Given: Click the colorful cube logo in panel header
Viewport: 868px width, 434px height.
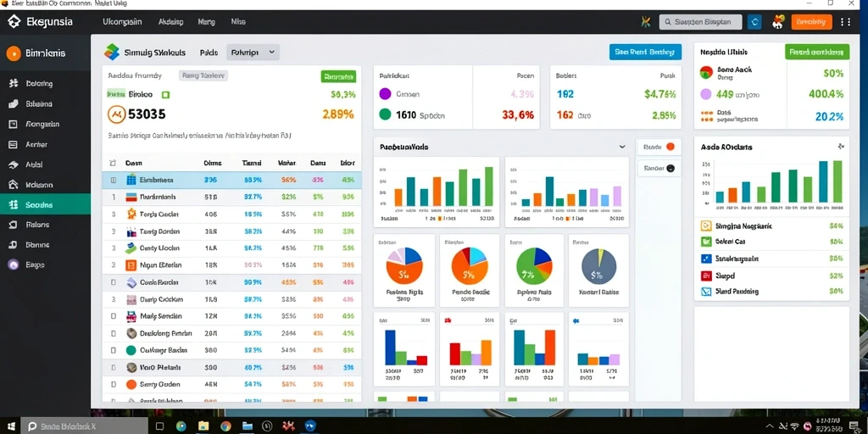Looking at the screenshot, I should point(112,52).
